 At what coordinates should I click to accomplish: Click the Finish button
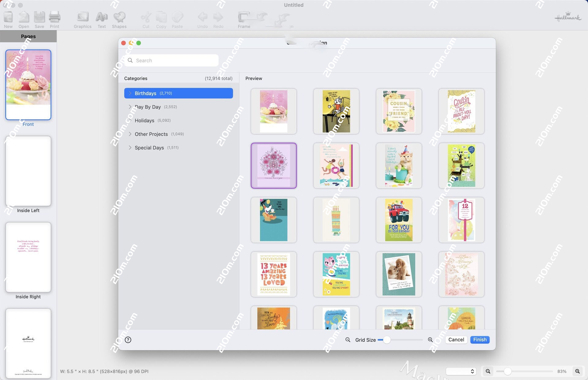click(480, 340)
